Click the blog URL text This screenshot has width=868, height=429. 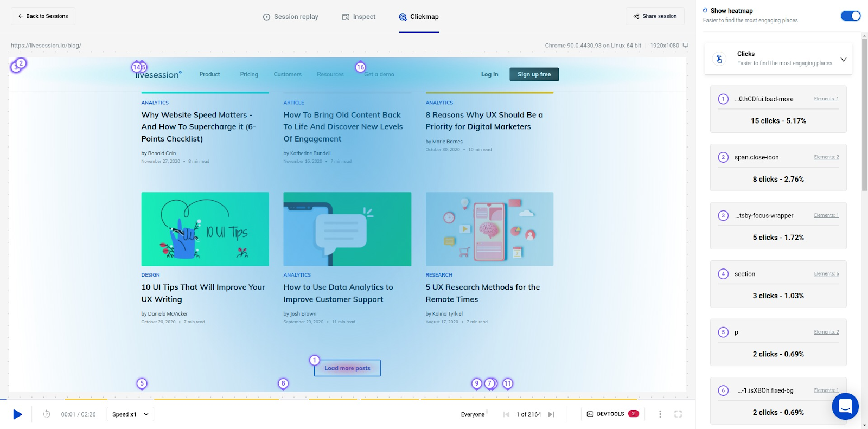pyautogui.click(x=46, y=46)
